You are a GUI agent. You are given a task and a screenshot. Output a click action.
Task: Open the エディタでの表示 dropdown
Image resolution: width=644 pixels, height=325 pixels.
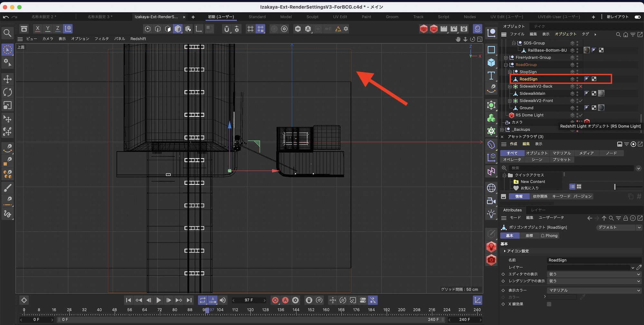click(x=594, y=274)
